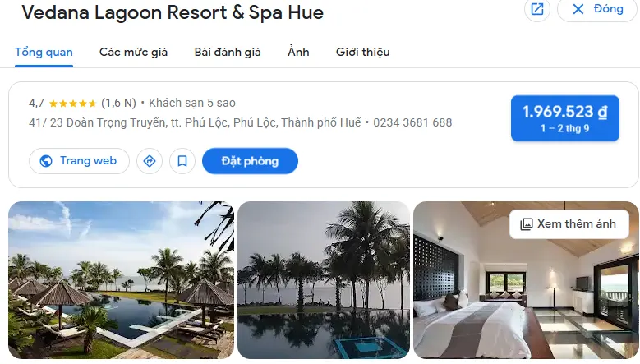
Task: Go to the Giới thiệu tab
Action: point(363,53)
